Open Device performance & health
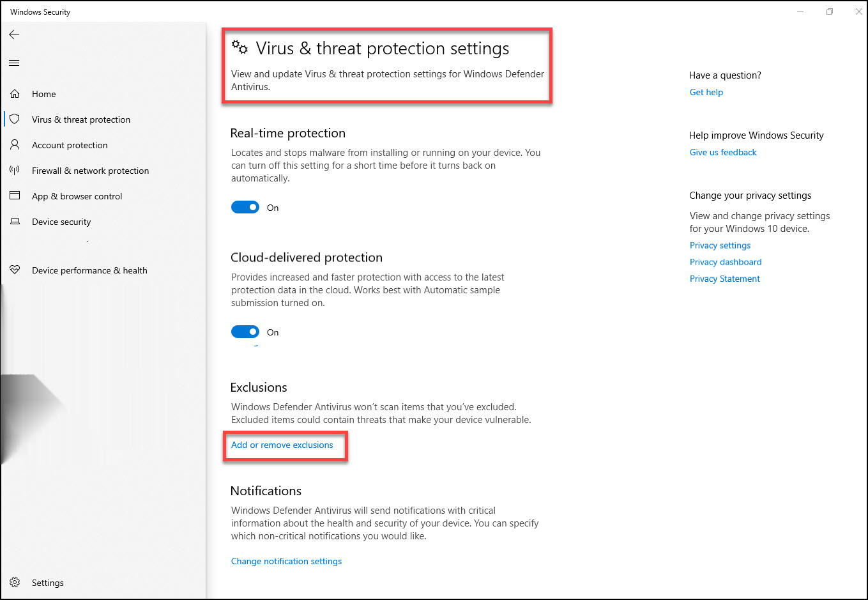 point(89,270)
